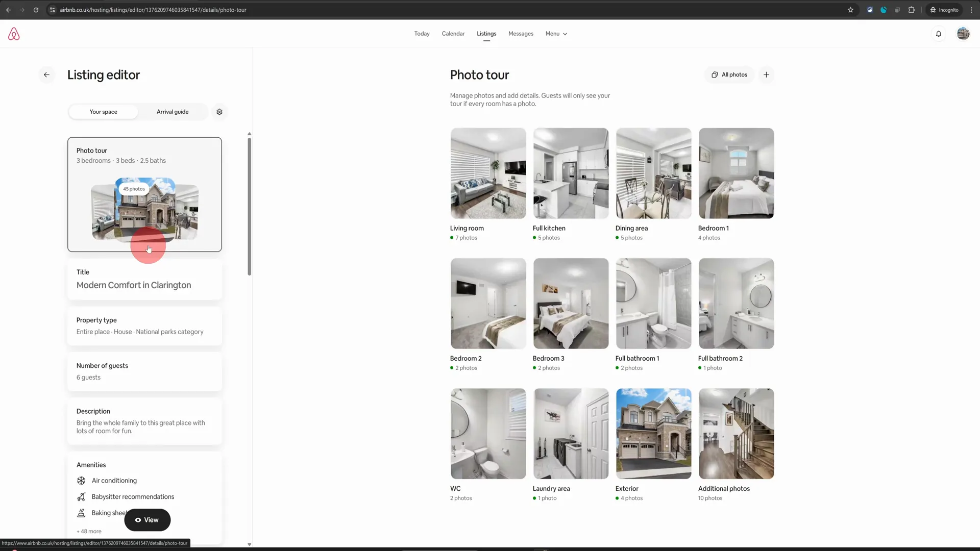Open the Living room photo thumbnail
980x551 pixels.
pyautogui.click(x=488, y=173)
